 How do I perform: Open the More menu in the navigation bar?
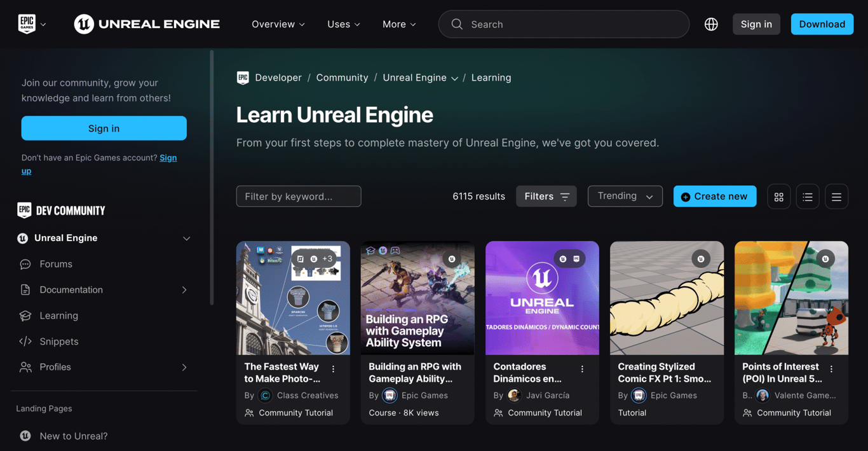pyautogui.click(x=398, y=24)
